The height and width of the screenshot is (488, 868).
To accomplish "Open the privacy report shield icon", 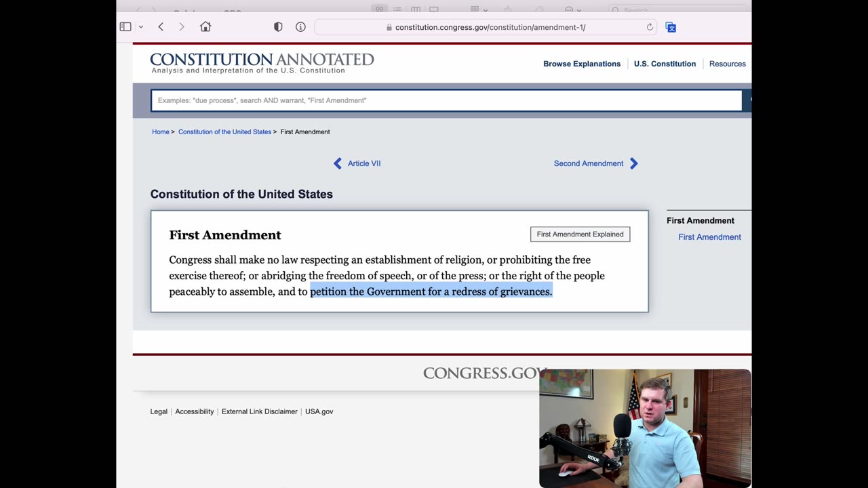I will [x=278, y=27].
